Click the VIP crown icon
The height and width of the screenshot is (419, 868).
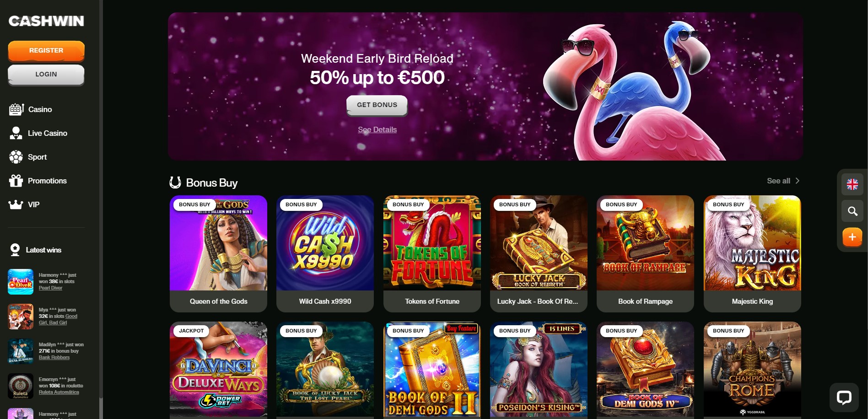click(16, 204)
